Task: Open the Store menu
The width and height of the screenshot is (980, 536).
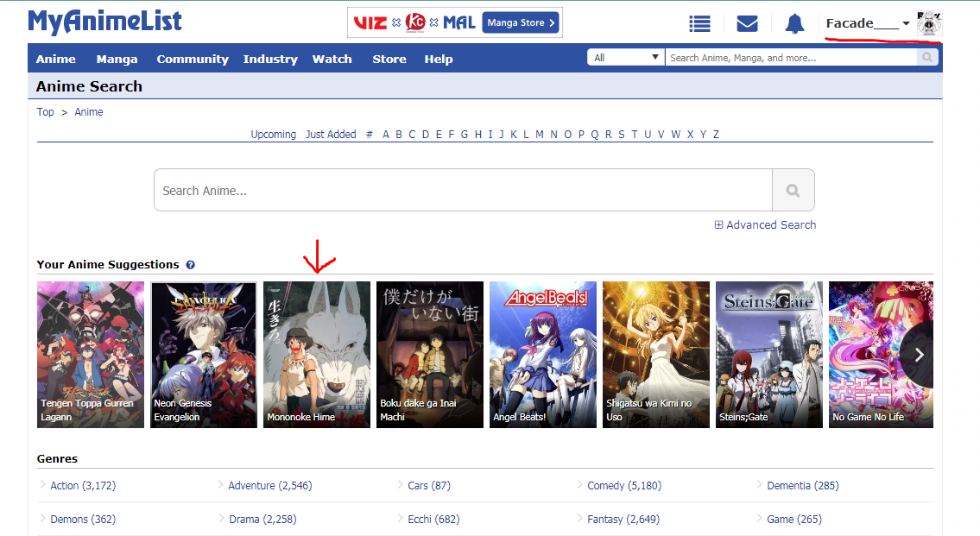Action: (x=389, y=59)
